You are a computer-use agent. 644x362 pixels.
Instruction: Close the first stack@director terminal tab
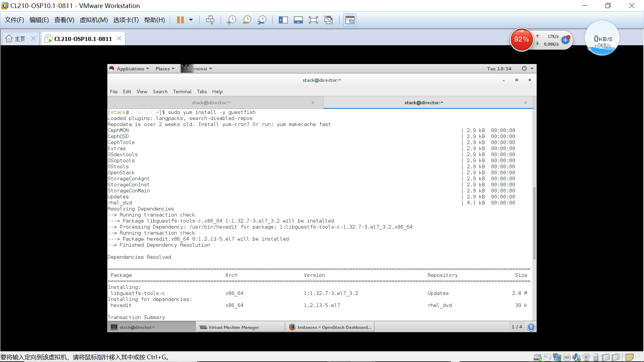tap(313, 103)
